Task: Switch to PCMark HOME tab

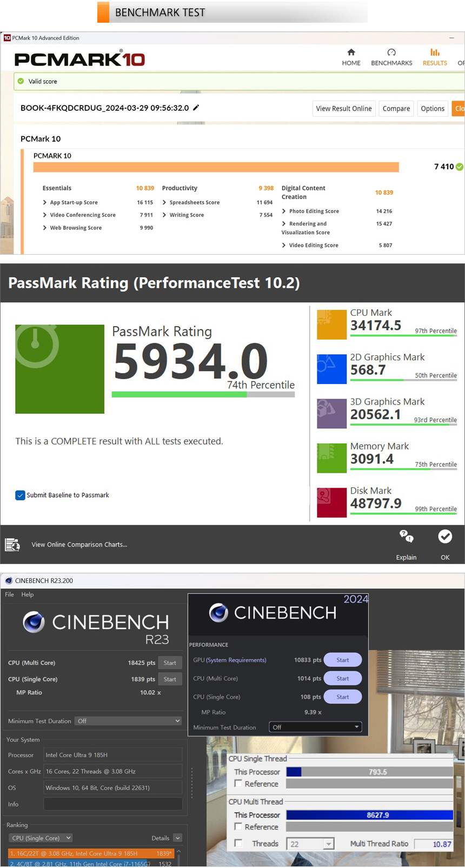Action: [x=351, y=57]
